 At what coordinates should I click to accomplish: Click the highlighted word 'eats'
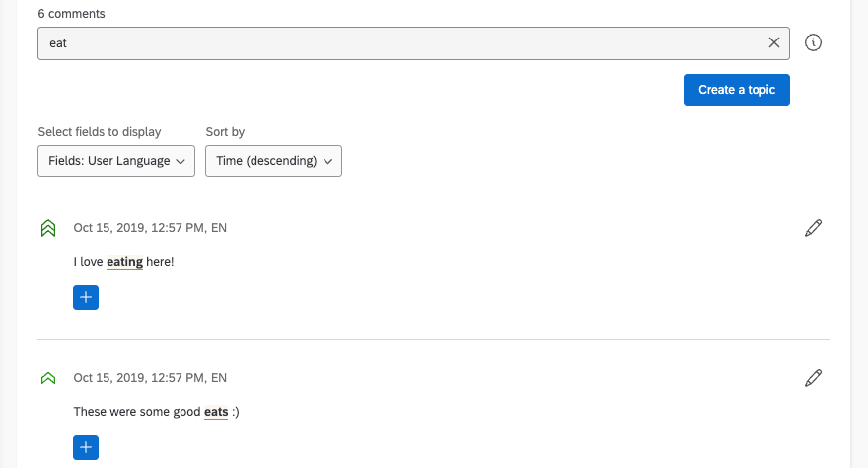pyautogui.click(x=216, y=412)
